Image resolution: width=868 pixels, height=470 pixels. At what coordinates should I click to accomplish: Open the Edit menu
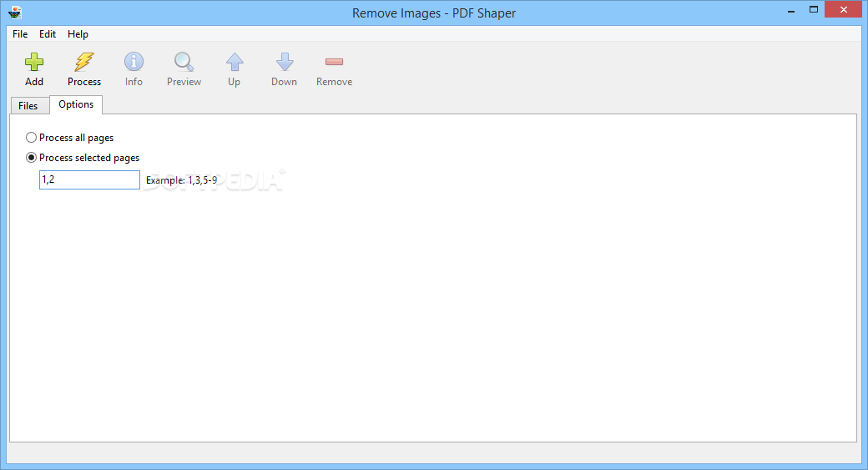(x=47, y=33)
